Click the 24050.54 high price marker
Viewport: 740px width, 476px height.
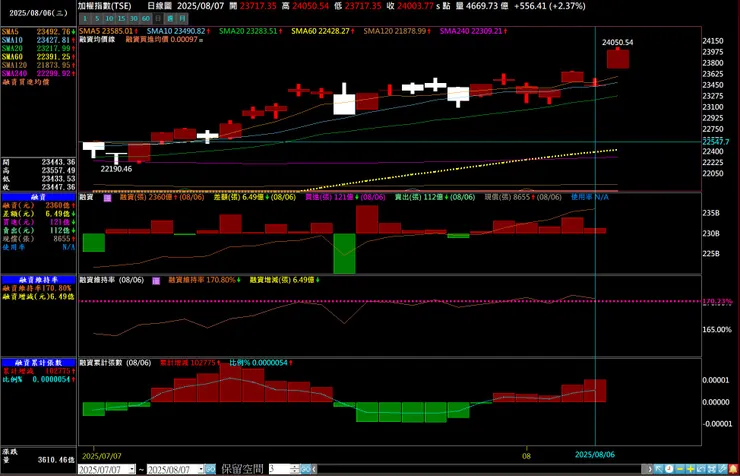point(617,42)
